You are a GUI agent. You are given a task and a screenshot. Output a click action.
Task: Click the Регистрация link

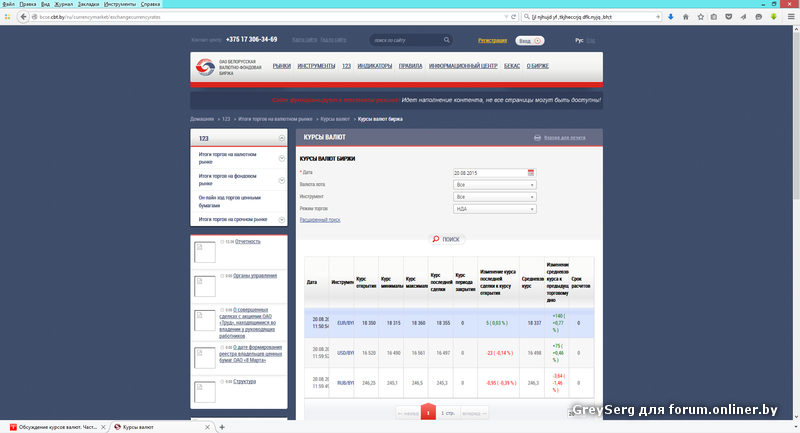tap(492, 40)
